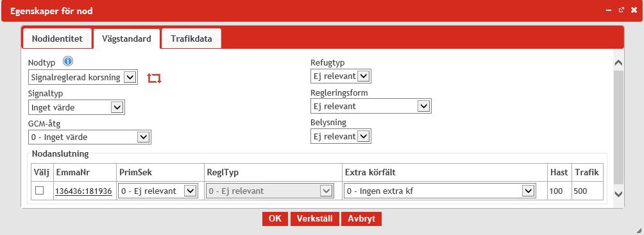The height and width of the screenshot is (235, 644).
Task: Click the Trafik value 500
Action: click(580, 191)
